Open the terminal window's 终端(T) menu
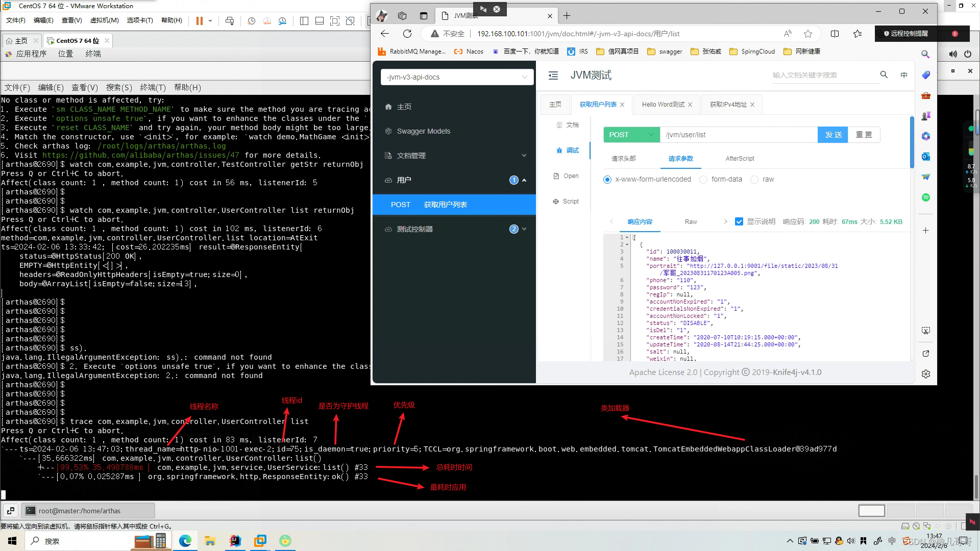 [x=153, y=88]
